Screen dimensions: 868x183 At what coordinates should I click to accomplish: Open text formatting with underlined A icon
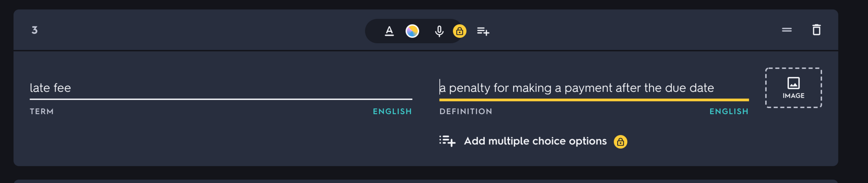pyautogui.click(x=389, y=31)
